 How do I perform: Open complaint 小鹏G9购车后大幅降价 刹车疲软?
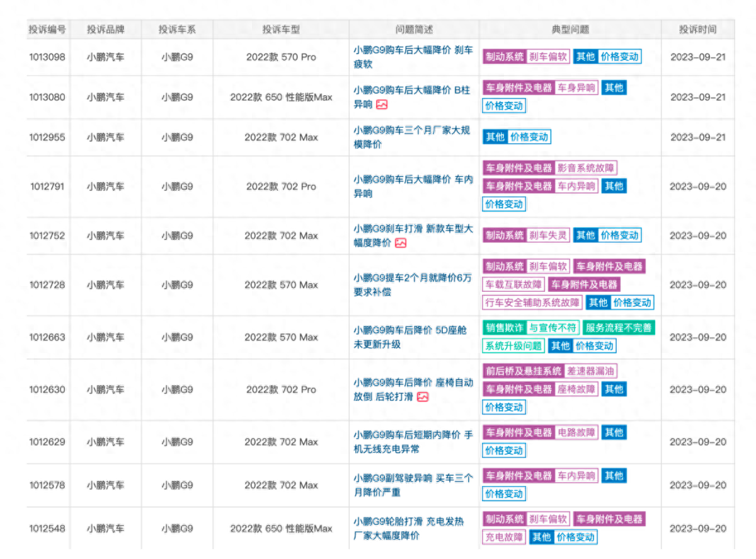(413, 57)
